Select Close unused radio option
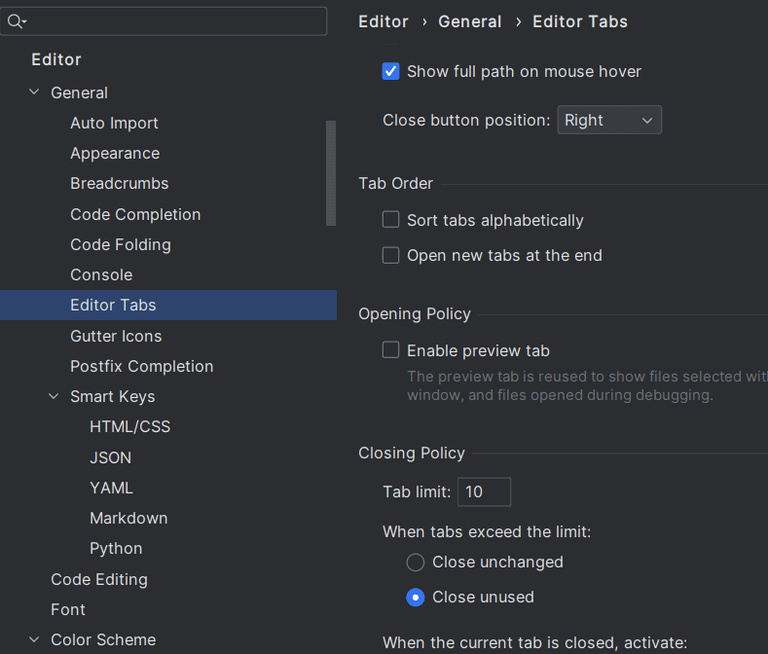This screenshot has width=768, height=654. (415, 597)
